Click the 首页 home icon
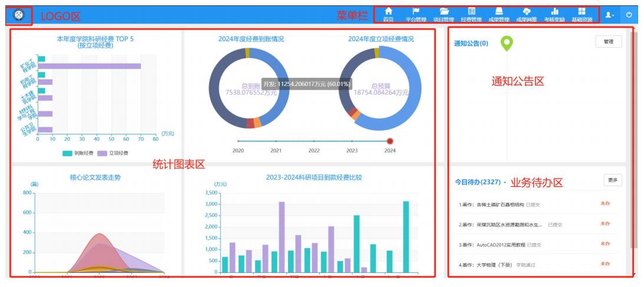The height and width of the screenshot is (287, 644). coord(388,14)
